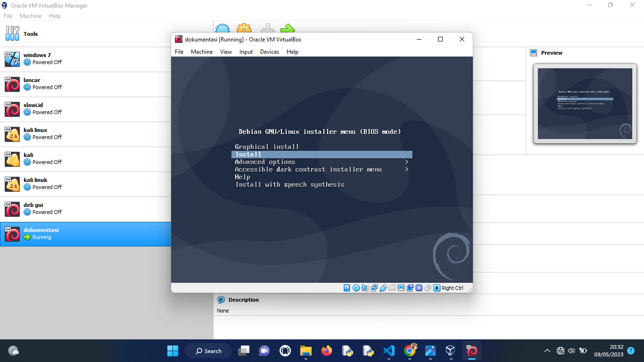
Task: Choose 'Graphical install' in Debian installer menu
Action: (x=267, y=147)
